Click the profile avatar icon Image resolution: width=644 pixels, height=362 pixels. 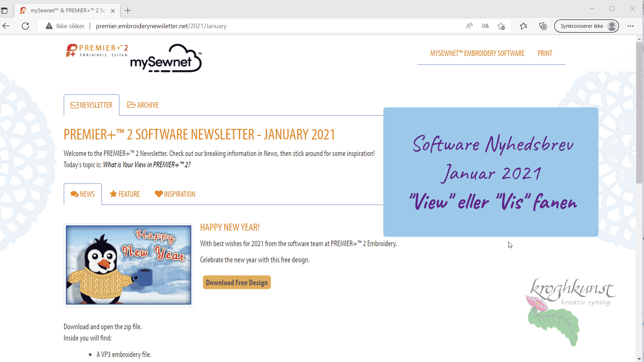[x=612, y=26]
